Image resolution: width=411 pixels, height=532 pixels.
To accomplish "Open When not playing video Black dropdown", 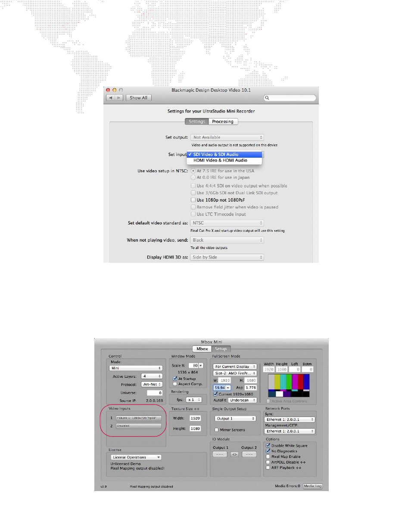I will [x=227, y=240].
